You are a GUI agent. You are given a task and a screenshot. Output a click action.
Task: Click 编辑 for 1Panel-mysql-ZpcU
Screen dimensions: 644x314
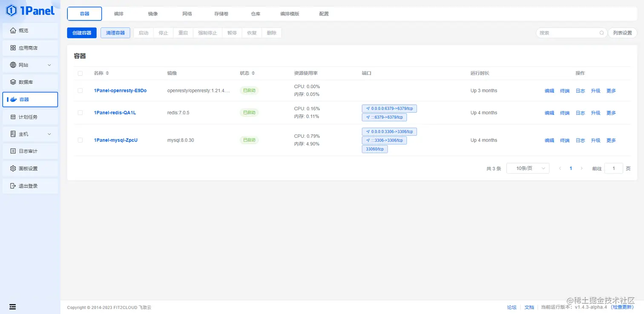pyautogui.click(x=549, y=140)
